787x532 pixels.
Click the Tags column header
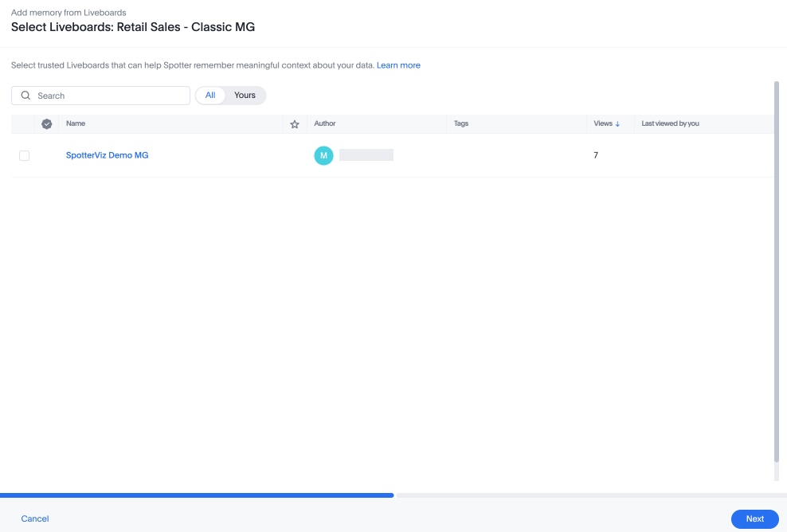(461, 123)
